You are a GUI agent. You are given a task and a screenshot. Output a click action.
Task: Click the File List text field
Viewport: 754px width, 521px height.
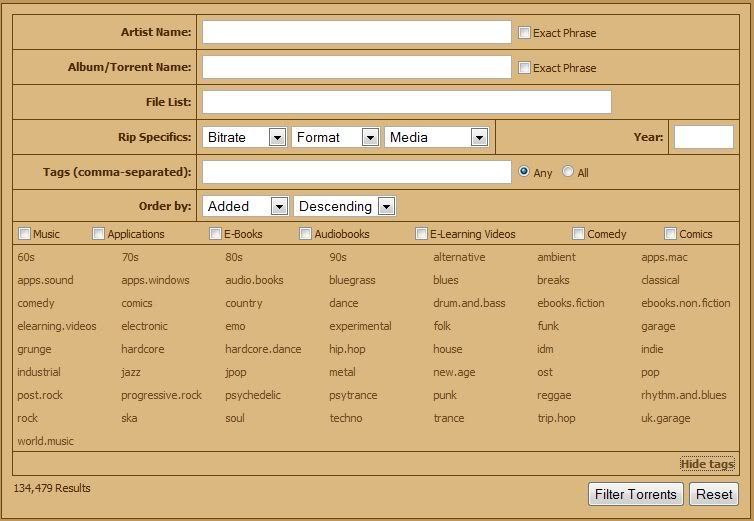coord(406,102)
